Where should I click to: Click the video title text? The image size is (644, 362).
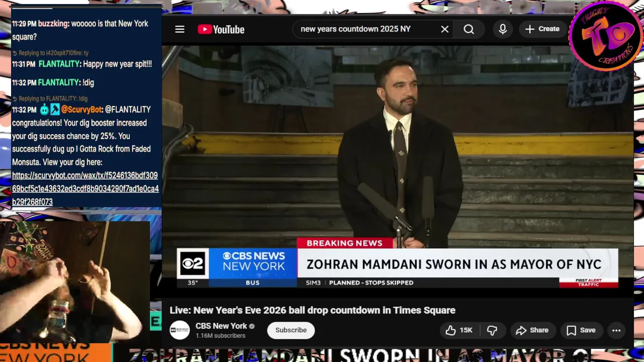pyautogui.click(x=312, y=310)
